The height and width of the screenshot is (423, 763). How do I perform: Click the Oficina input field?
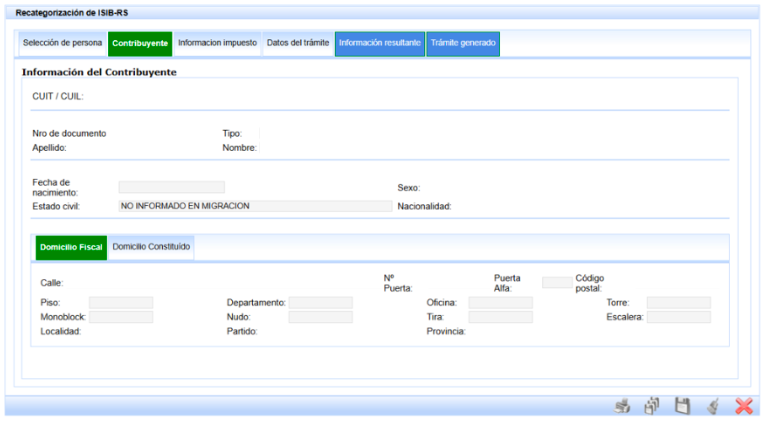point(500,302)
